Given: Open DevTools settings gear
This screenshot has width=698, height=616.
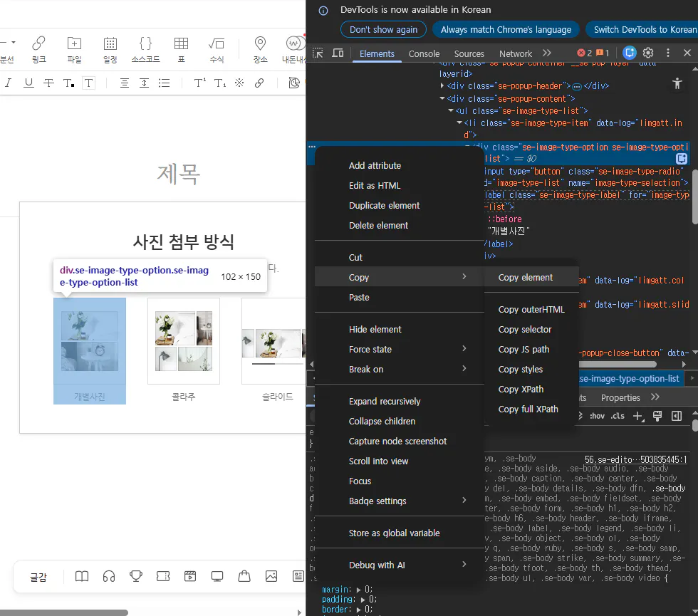Looking at the screenshot, I should pos(648,53).
